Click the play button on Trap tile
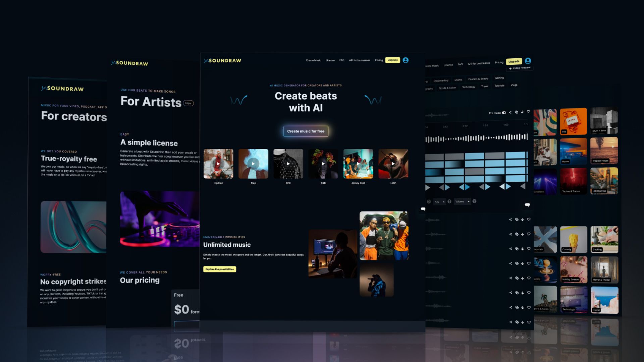The image size is (644, 362). tap(253, 164)
